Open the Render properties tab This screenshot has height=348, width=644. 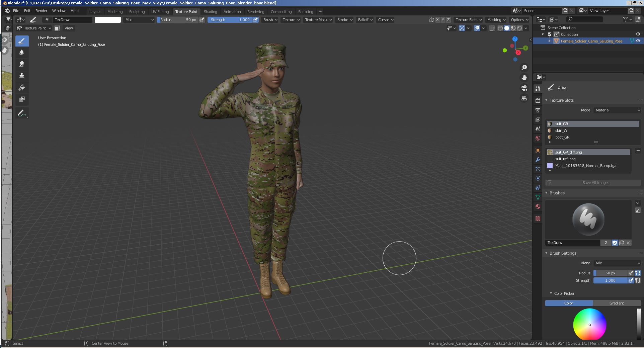[x=538, y=100]
